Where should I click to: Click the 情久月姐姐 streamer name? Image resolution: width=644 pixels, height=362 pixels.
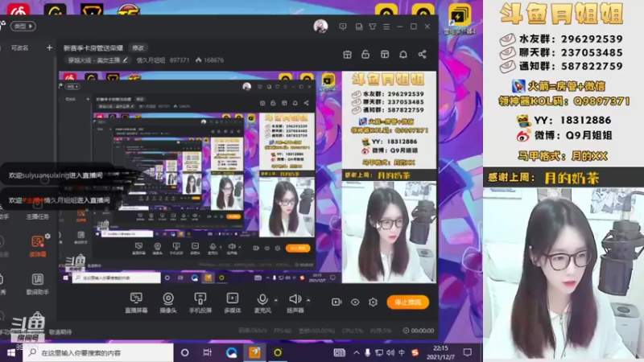click(x=151, y=60)
